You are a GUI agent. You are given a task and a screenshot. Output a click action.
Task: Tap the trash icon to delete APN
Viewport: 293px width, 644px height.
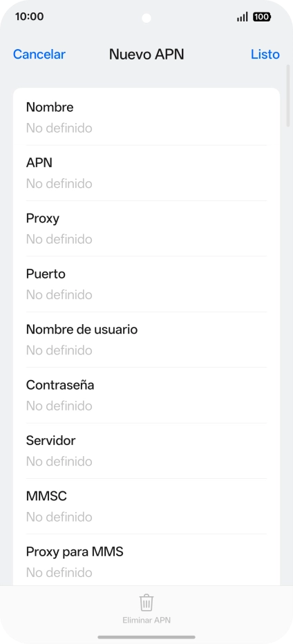tap(146, 603)
